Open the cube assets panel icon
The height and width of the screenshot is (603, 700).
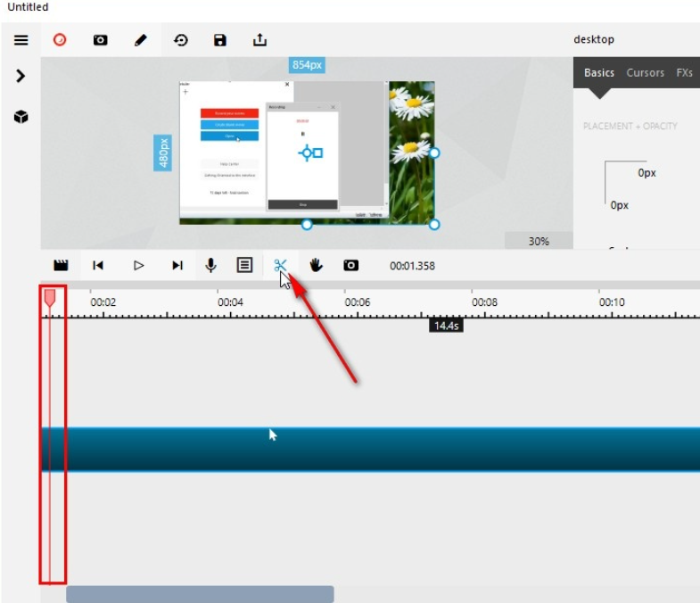click(21, 117)
